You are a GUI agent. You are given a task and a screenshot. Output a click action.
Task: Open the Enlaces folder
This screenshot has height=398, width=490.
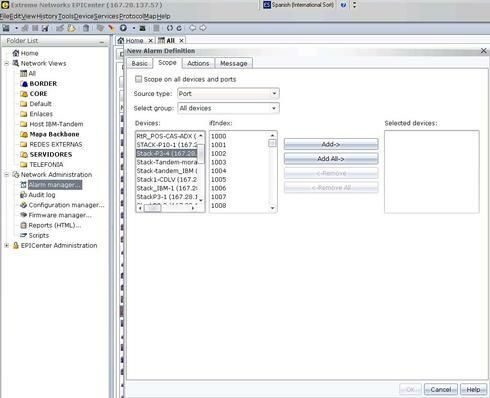click(41, 114)
